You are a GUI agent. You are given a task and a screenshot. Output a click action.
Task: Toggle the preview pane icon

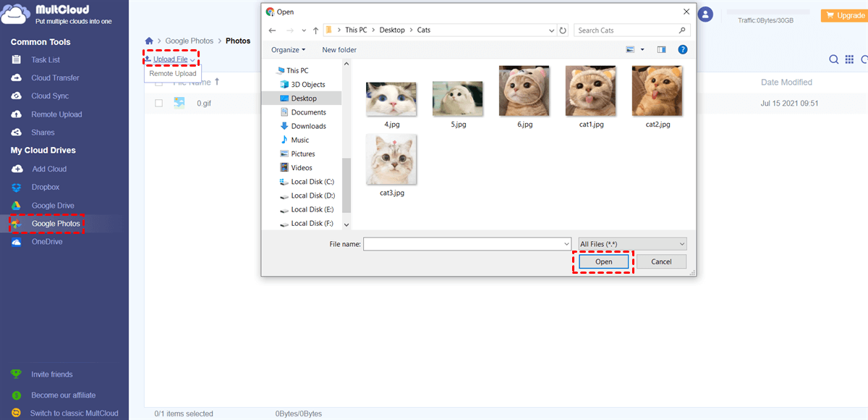point(661,49)
